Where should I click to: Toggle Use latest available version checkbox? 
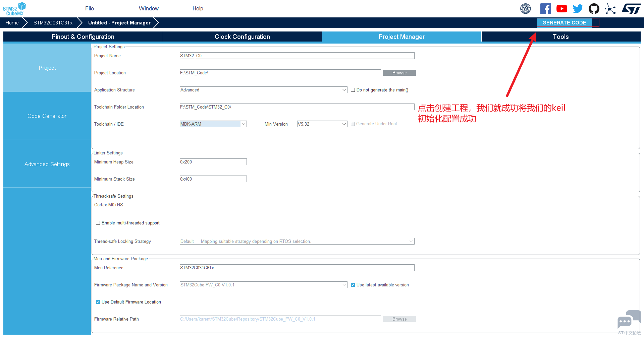(353, 285)
